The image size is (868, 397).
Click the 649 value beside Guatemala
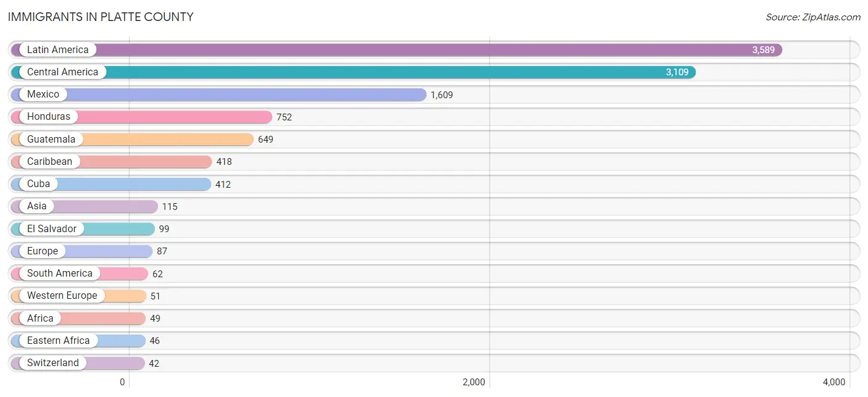265,140
